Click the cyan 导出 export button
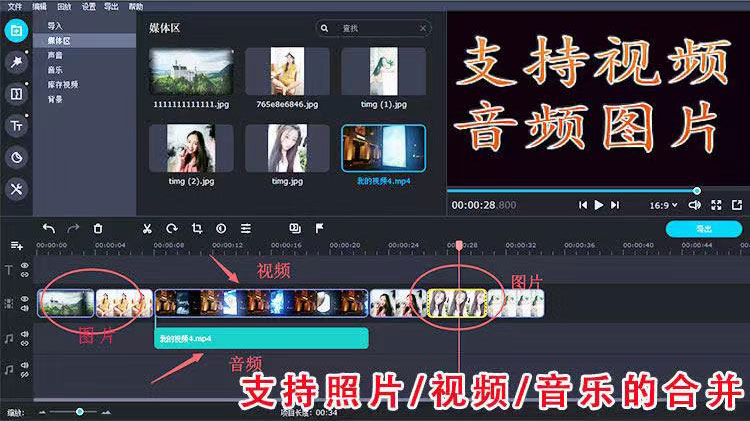The image size is (750, 421). (x=703, y=229)
